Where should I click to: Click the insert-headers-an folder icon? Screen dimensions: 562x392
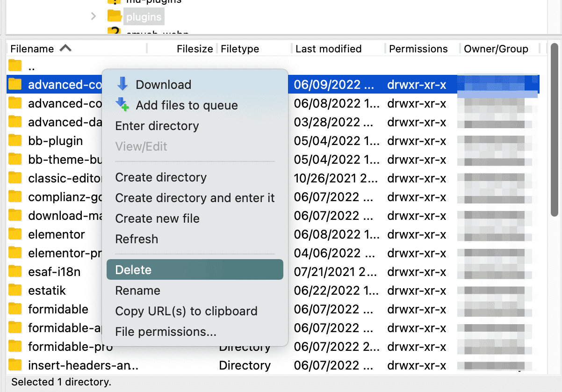click(15, 365)
